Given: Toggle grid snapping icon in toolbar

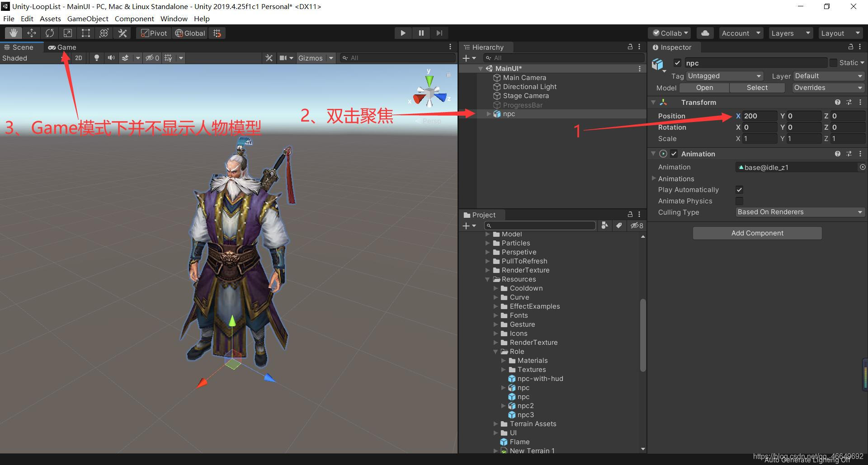Looking at the screenshot, I should click(x=217, y=33).
